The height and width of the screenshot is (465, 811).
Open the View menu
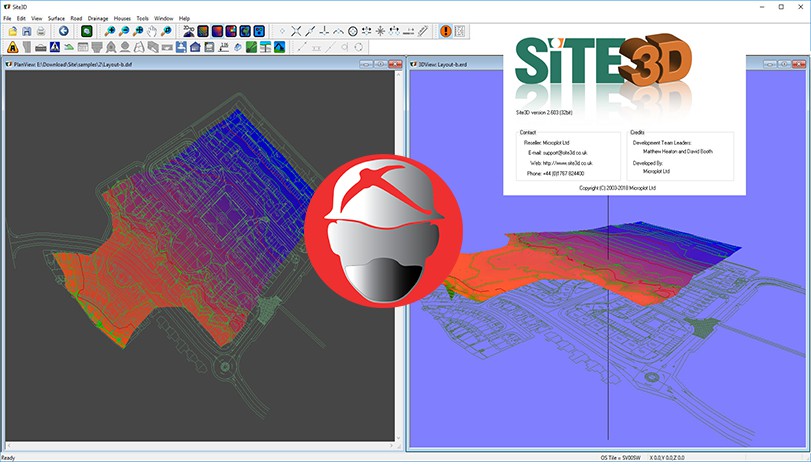pos(37,18)
